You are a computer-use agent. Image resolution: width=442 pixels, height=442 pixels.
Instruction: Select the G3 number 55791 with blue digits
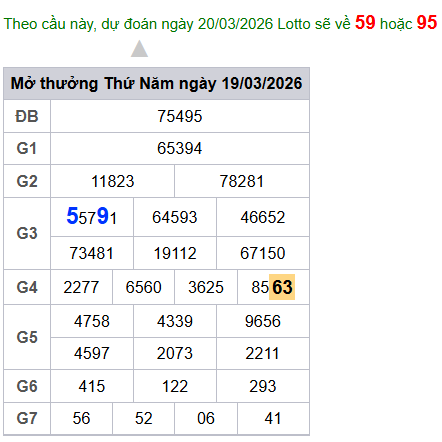point(92,217)
